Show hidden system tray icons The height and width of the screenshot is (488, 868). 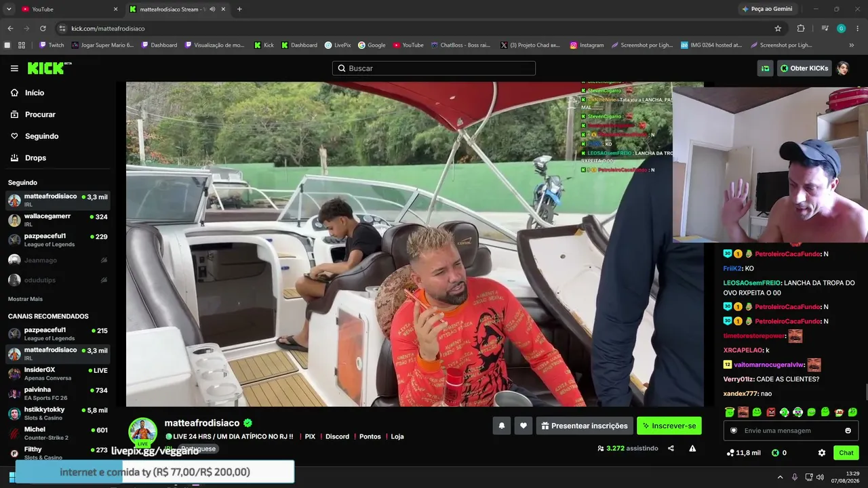point(780,477)
